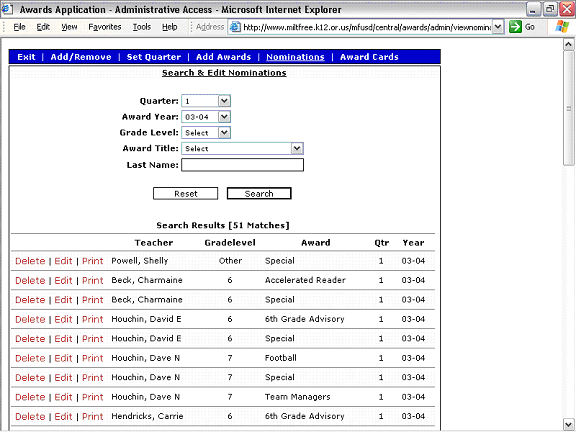
Task: Delete the Powell, Shelly nomination
Action: click(30, 261)
